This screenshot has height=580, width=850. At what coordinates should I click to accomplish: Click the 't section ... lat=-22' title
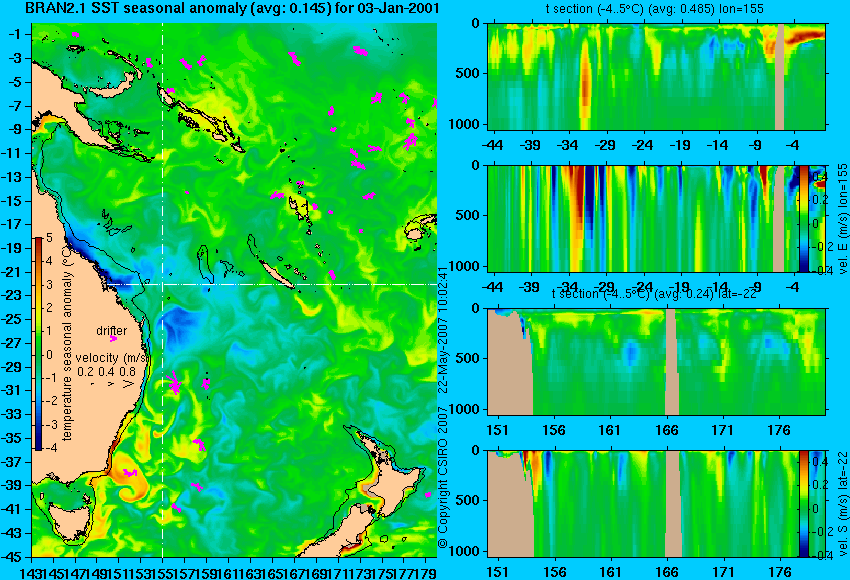tap(654, 293)
